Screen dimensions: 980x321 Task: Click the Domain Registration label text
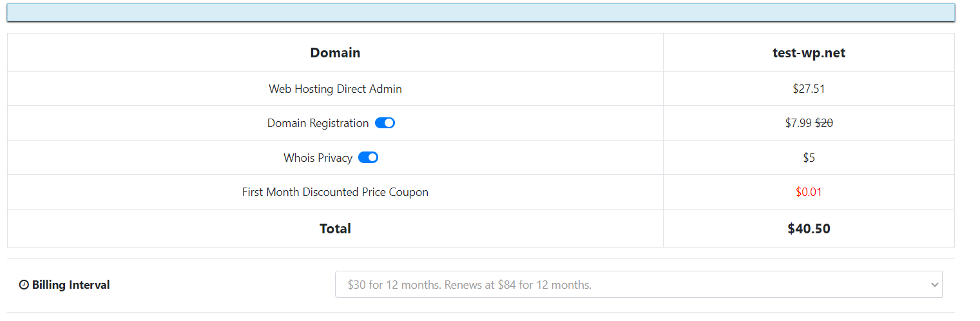(318, 123)
